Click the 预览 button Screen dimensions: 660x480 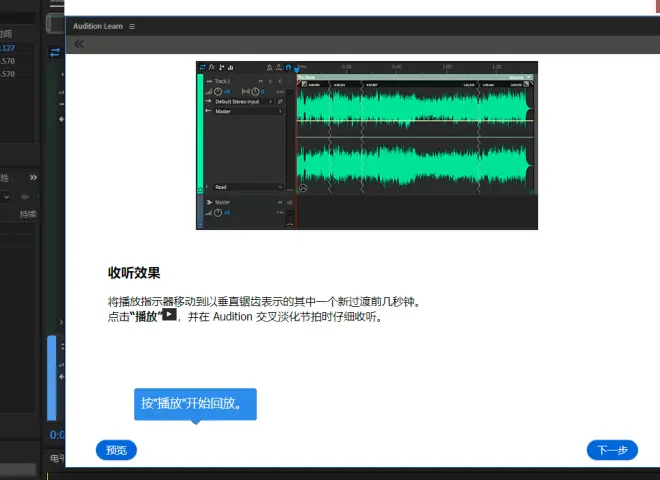point(116,450)
